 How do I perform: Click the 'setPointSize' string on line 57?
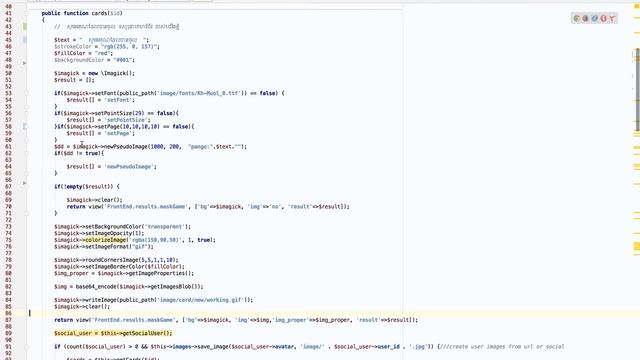coord(126,120)
